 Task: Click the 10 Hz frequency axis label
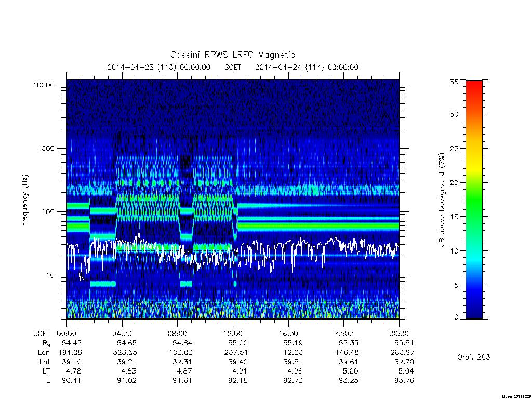[50, 275]
